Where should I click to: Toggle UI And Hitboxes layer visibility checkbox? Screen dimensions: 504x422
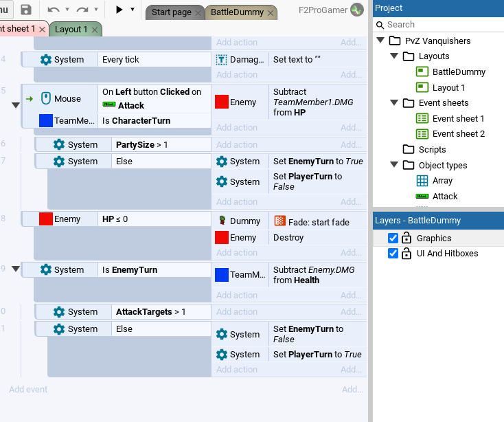(x=393, y=254)
